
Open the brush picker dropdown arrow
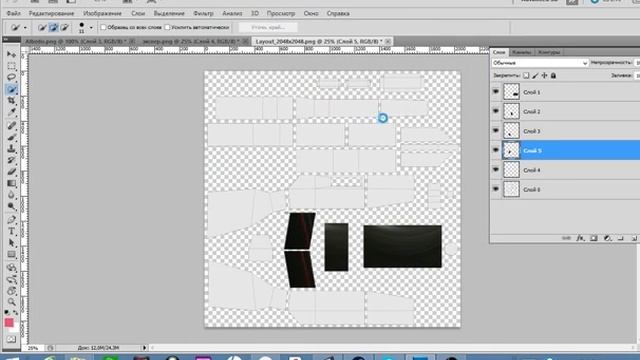click(x=91, y=28)
